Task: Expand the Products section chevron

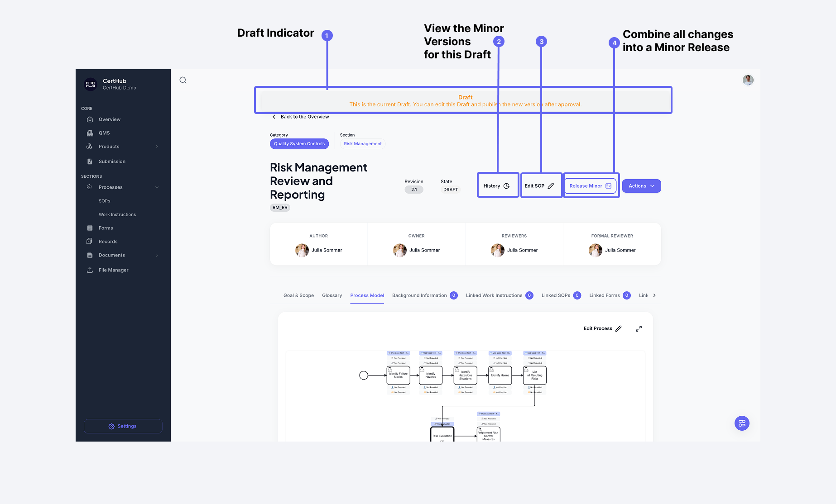Action: (157, 146)
